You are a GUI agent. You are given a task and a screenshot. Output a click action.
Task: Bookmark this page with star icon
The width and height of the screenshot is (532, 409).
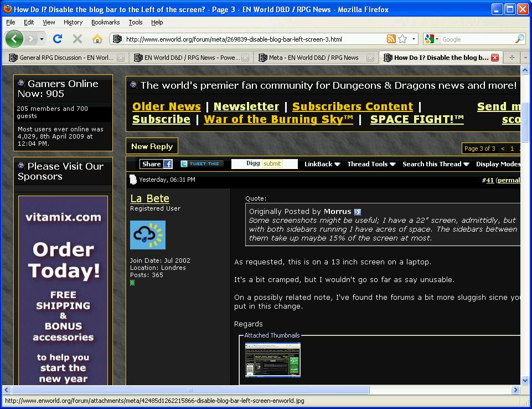point(402,39)
